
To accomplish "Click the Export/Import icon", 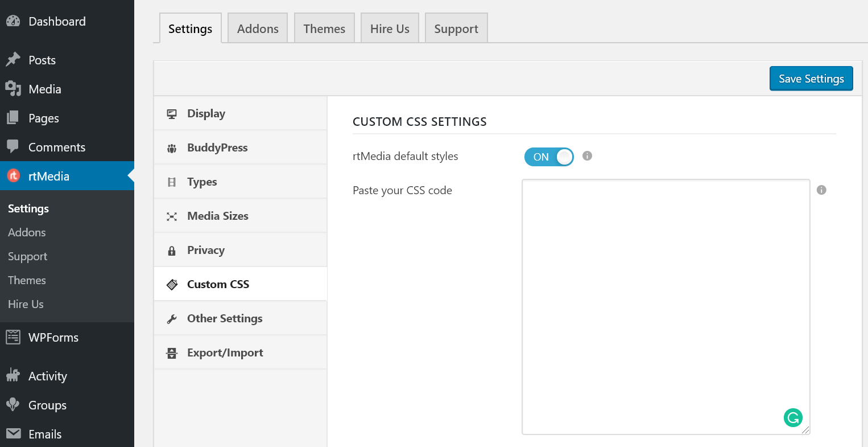I will (x=171, y=352).
